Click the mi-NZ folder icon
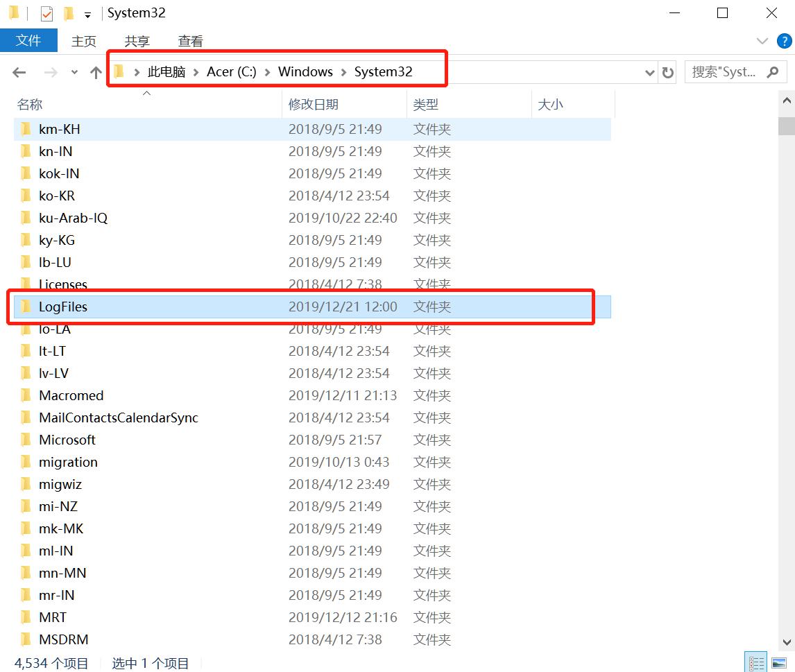 coord(26,506)
